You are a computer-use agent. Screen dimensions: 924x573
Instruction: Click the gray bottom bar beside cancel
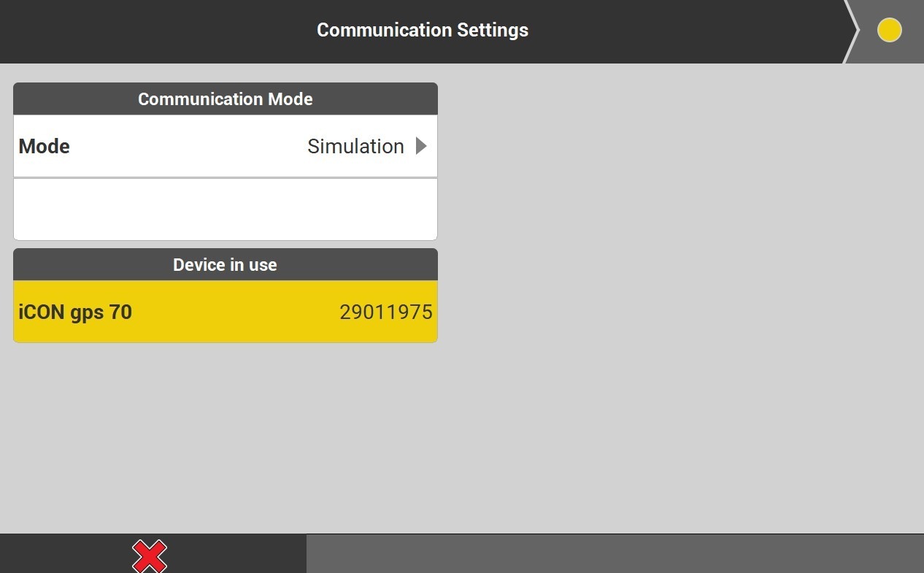615,553
